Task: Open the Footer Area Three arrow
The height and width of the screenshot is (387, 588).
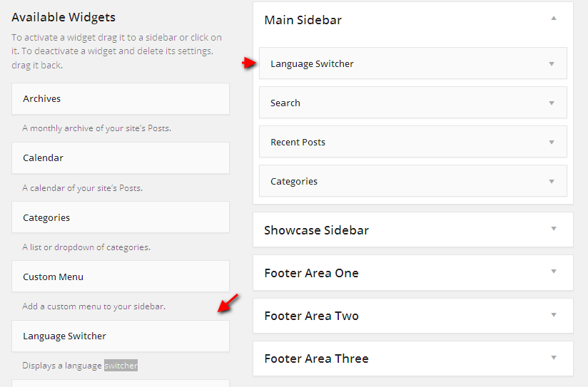Action: click(554, 357)
